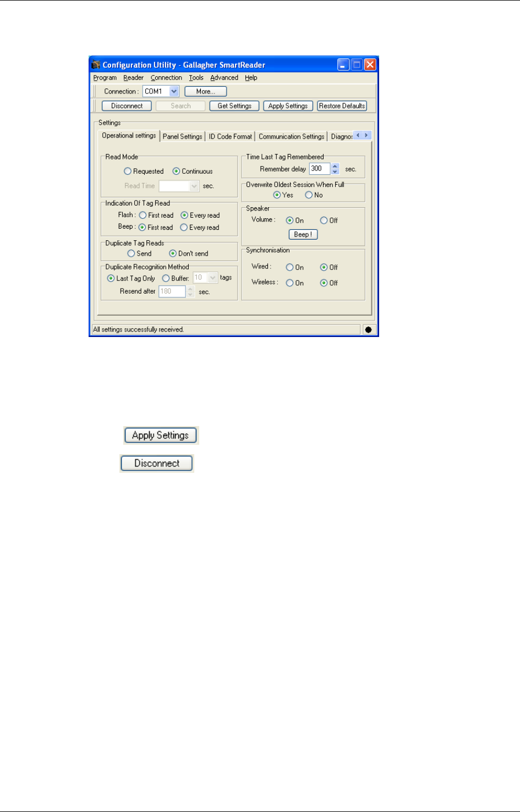This screenshot has width=520, height=812.
Task: Click the More... button
Action: tap(206, 92)
